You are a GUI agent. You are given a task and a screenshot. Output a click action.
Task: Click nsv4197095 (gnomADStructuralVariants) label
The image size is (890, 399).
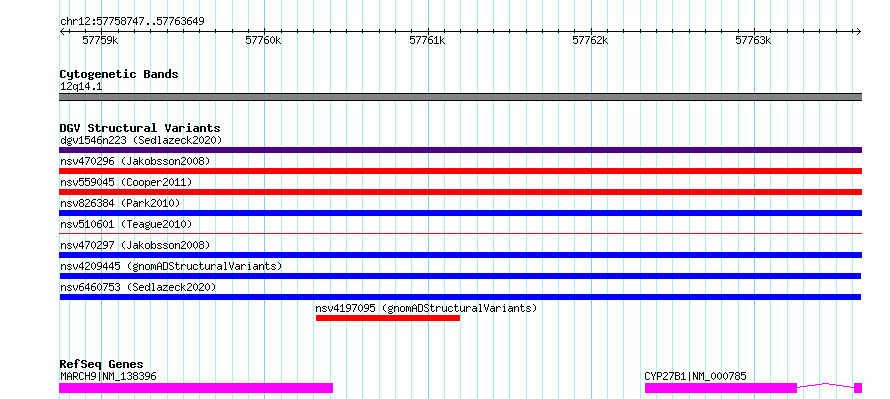click(x=426, y=308)
